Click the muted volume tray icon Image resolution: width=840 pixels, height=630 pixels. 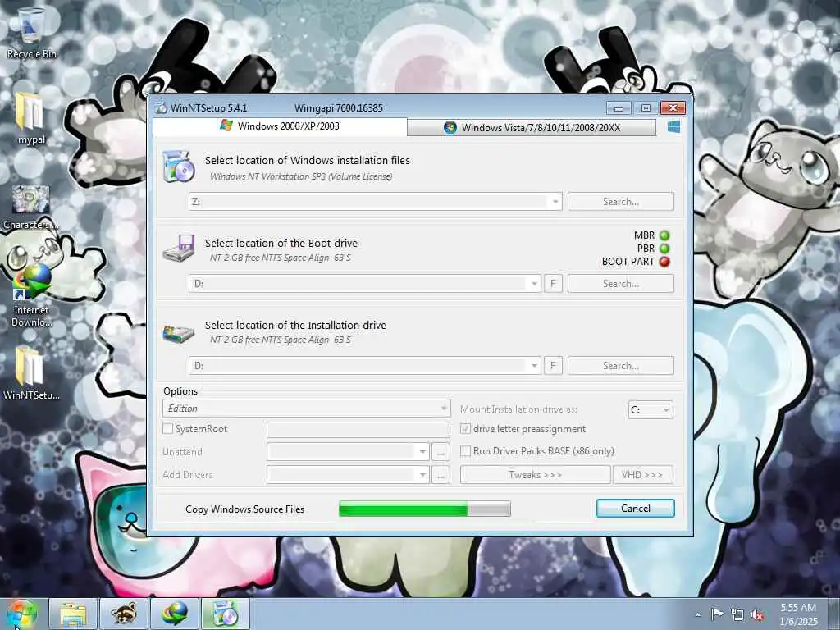coord(757,614)
